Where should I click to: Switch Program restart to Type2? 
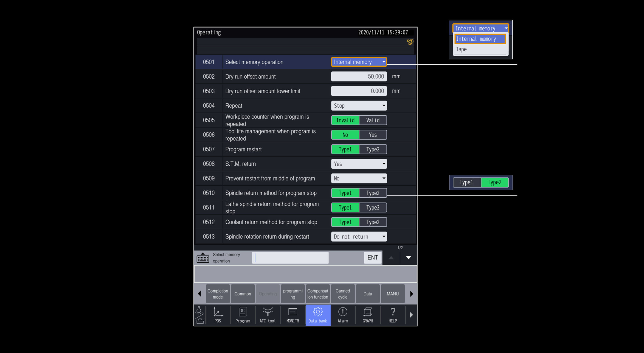coord(372,149)
